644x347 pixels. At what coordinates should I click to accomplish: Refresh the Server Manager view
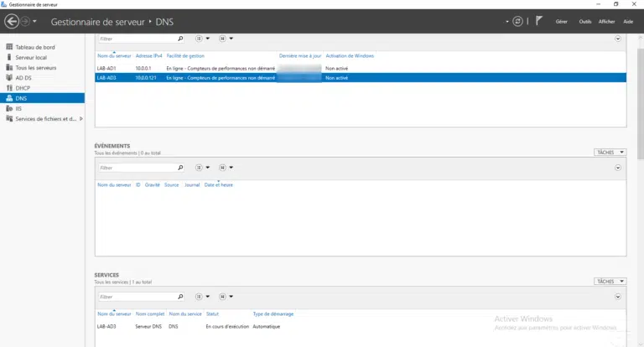pyautogui.click(x=519, y=21)
